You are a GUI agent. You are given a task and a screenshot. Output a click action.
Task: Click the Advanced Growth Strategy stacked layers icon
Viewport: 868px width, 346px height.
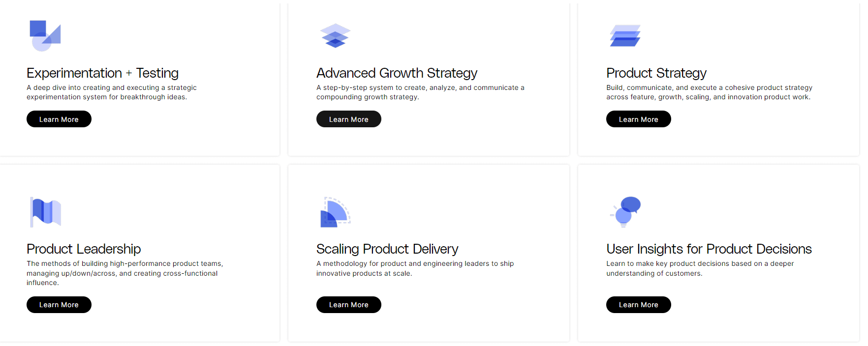pyautogui.click(x=335, y=35)
